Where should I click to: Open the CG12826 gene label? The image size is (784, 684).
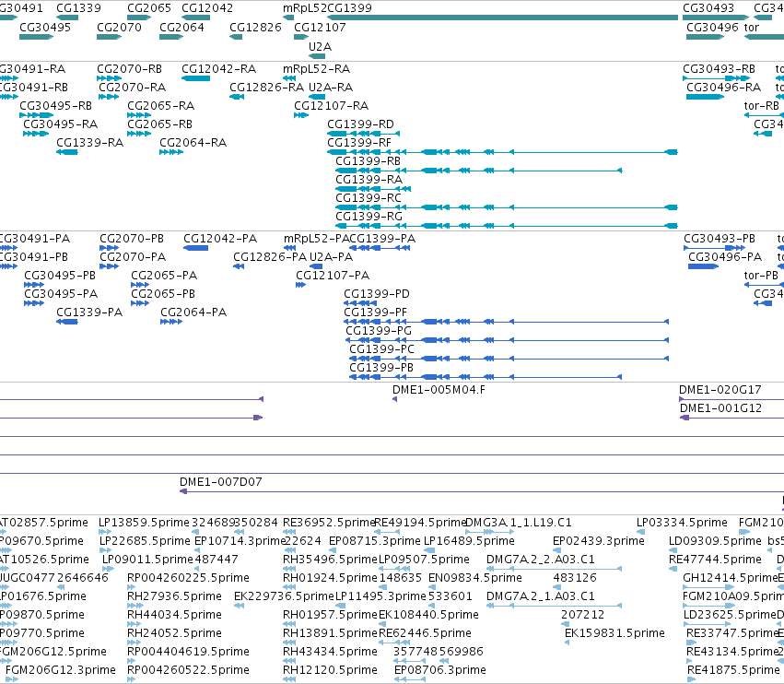[x=255, y=28]
